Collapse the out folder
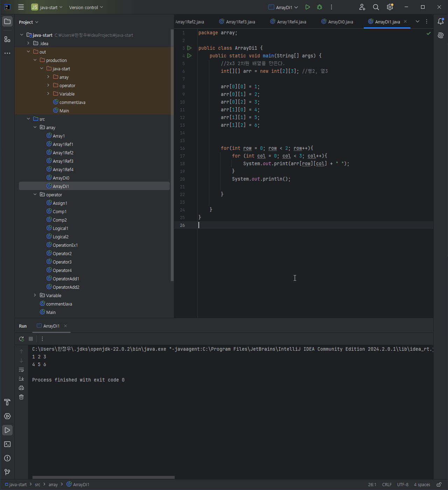This screenshot has width=448, height=490. (28, 52)
